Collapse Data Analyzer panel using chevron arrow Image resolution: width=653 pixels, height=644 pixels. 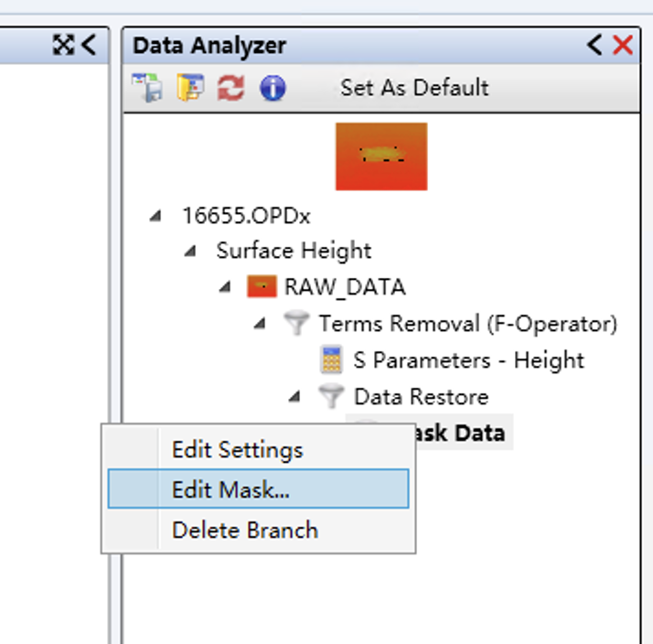tap(594, 45)
